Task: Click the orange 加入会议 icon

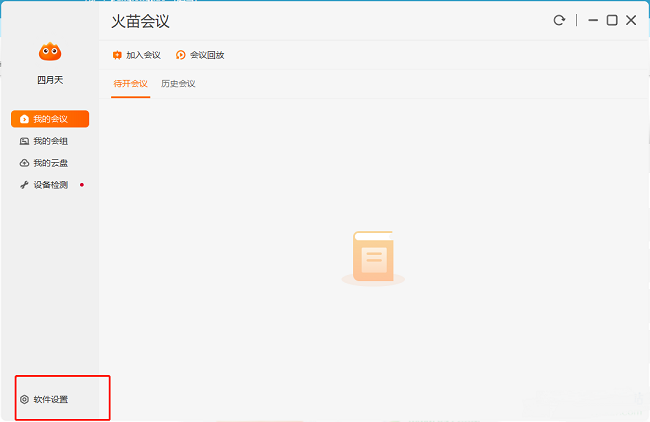Action: [x=117, y=55]
